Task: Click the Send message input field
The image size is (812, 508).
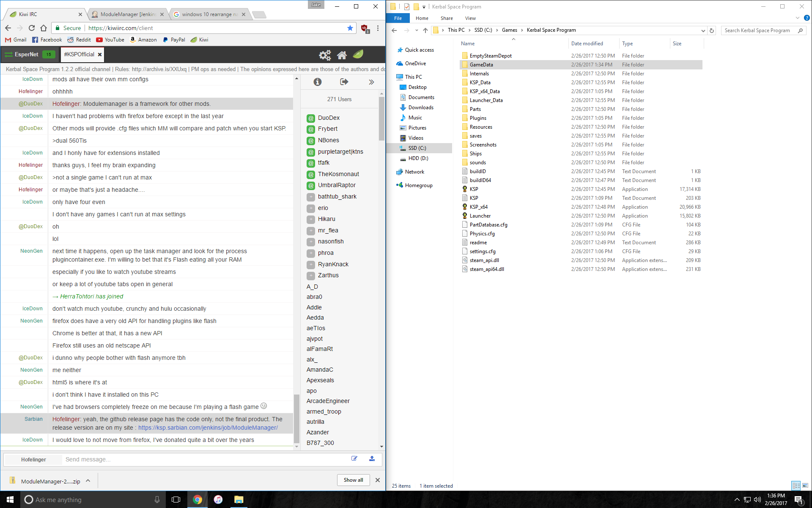Action: 205,459
